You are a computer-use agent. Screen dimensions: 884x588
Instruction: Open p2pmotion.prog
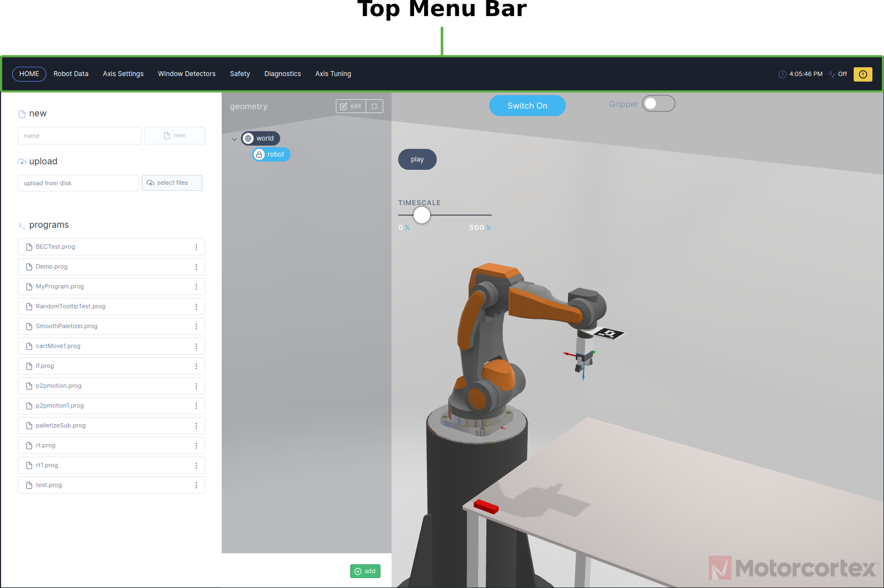pyautogui.click(x=111, y=386)
